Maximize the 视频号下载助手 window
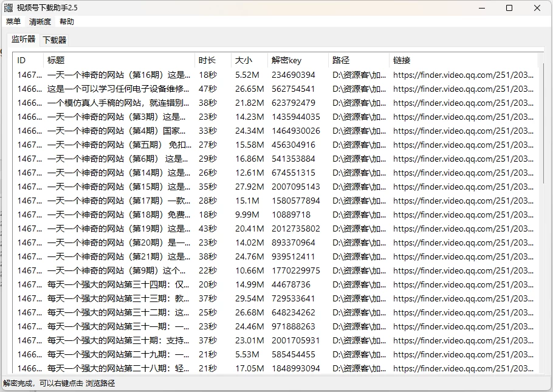553x392 pixels. click(509, 8)
